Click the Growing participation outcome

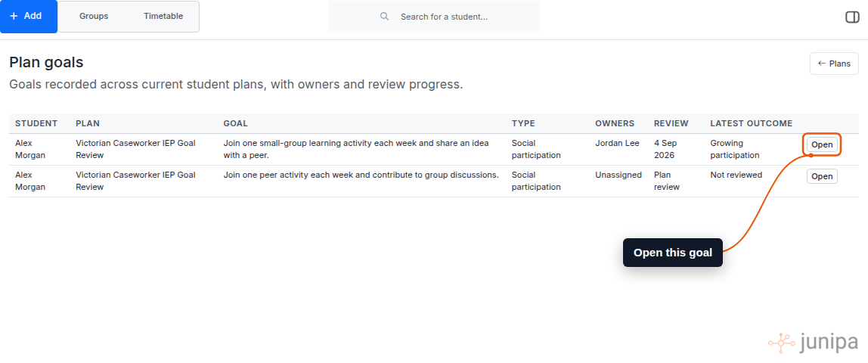pyautogui.click(x=735, y=150)
